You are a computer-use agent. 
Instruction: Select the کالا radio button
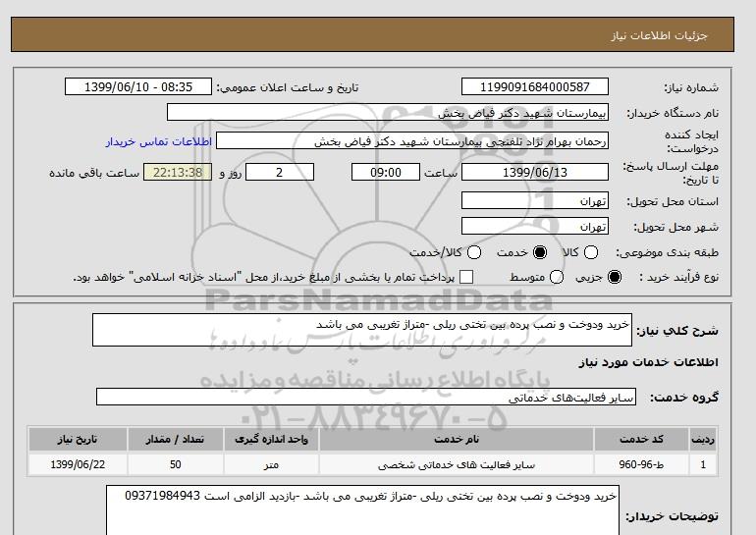(x=591, y=252)
